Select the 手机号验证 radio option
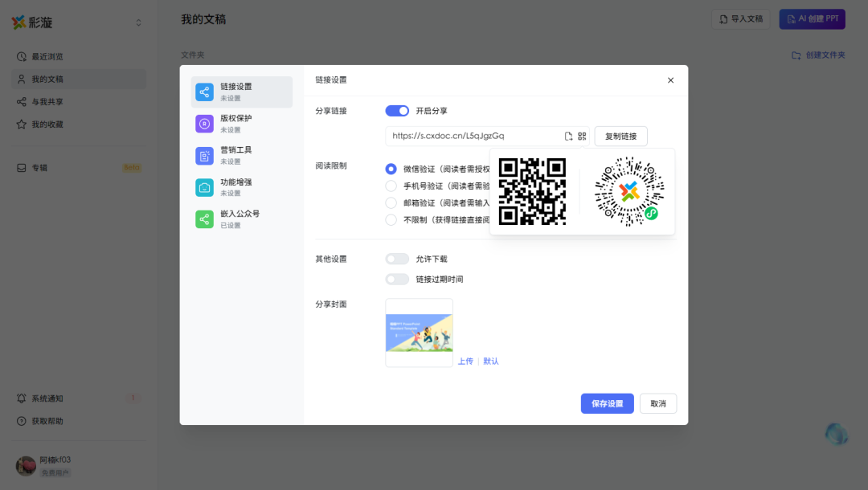This screenshot has height=490, width=868. pos(391,186)
